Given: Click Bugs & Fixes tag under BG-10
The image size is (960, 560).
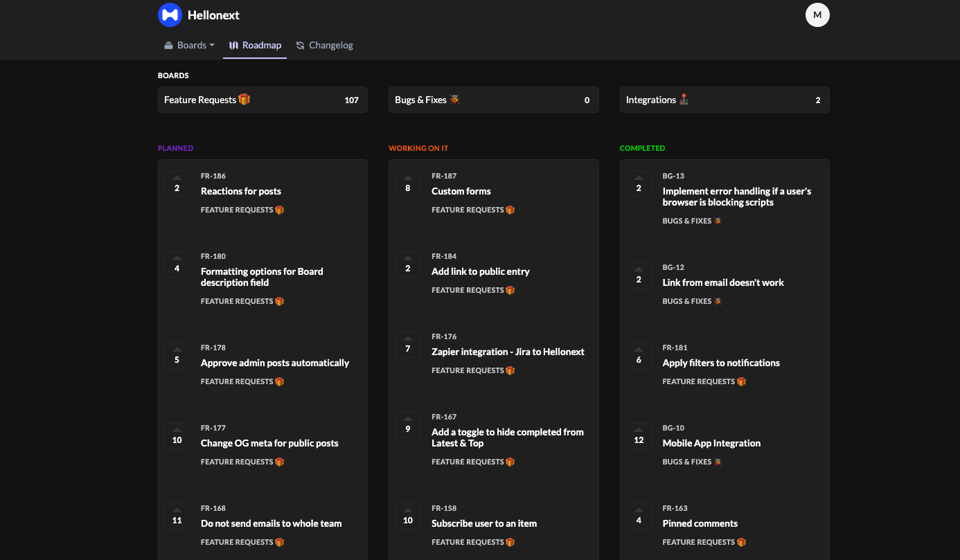Looking at the screenshot, I should (x=692, y=462).
